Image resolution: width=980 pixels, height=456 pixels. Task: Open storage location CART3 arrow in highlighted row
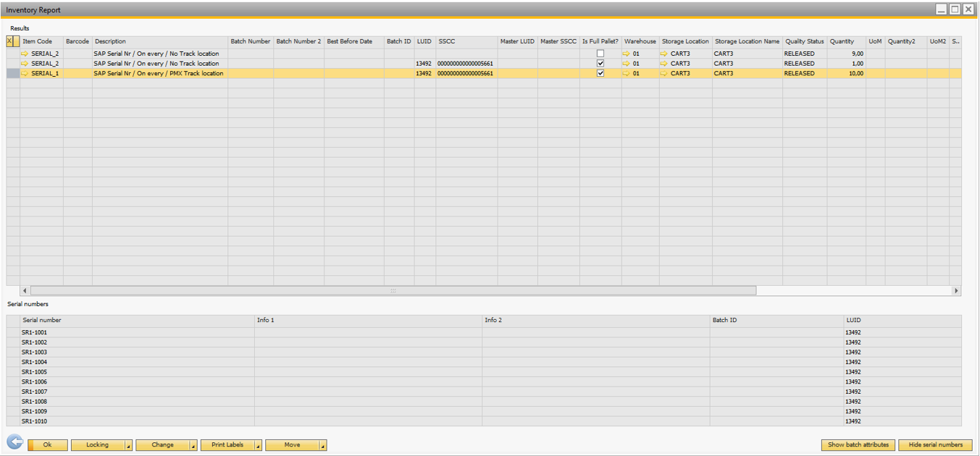(x=664, y=73)
